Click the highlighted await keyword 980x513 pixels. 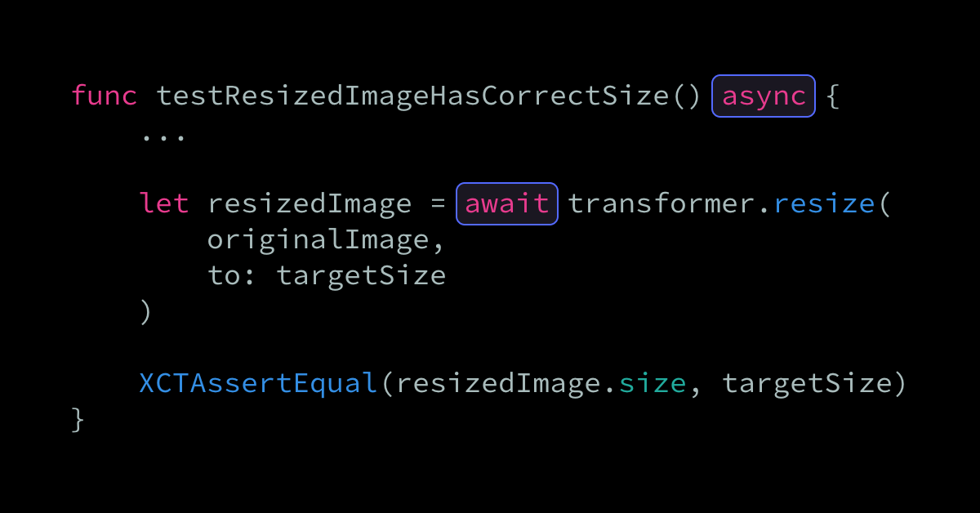506,203
